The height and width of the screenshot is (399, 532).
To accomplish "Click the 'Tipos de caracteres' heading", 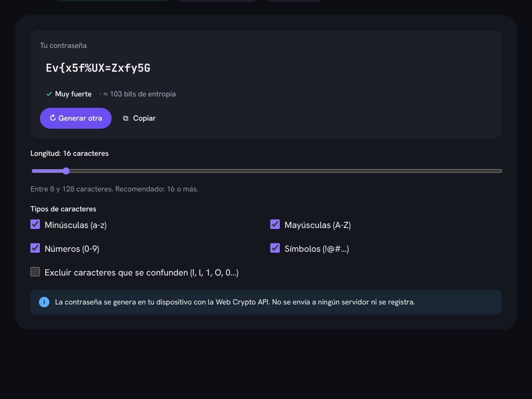I will 64,209.
